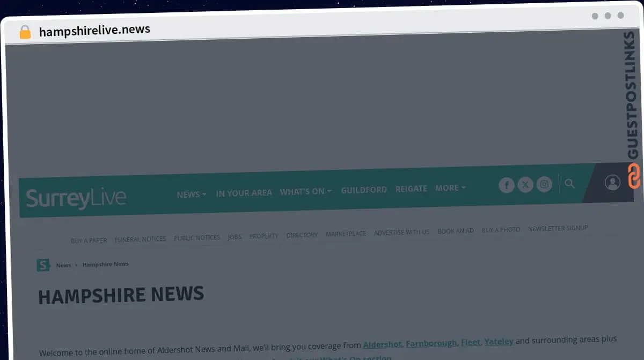Image resolution: width=644 pixels, height=360 pixels.
Task: Expand the WHAT'S ON dropdown menu
Action: point(306,191)
